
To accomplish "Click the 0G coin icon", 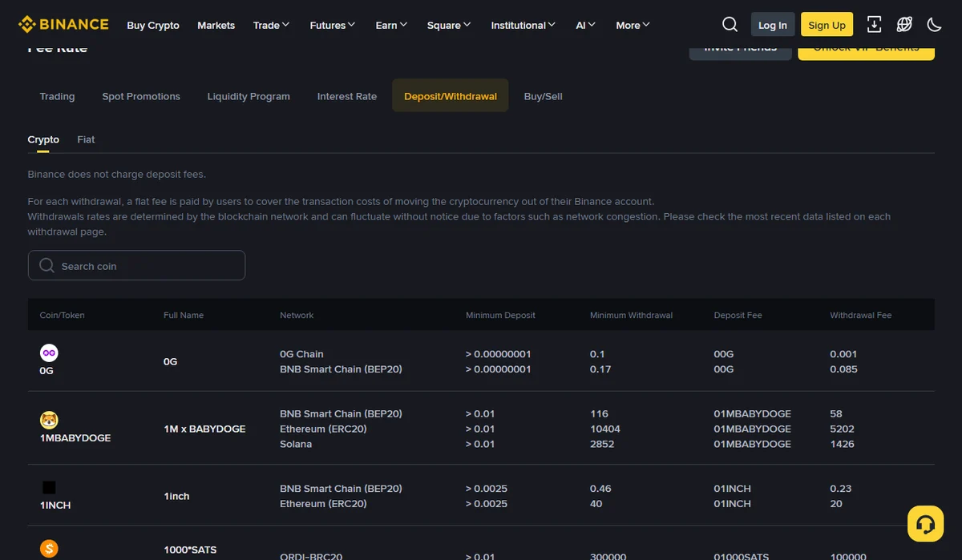I will coord(49,353).
